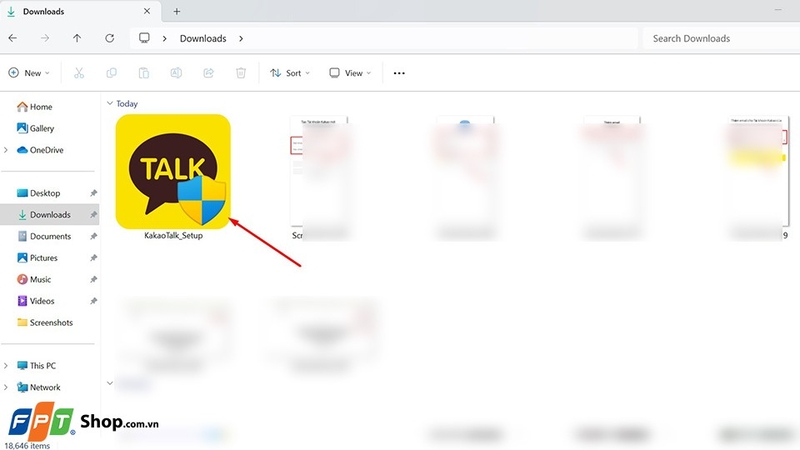The height and width of the screenshot is (450, 800).
Task: Click the Downloads breadcrumb in address bar
Action: (x=203, y=38)
